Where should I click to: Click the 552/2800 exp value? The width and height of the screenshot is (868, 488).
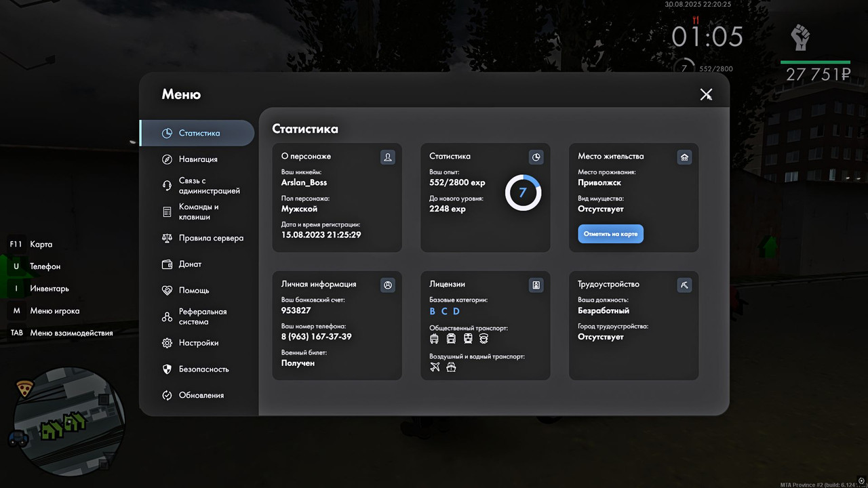pos(457,182)
